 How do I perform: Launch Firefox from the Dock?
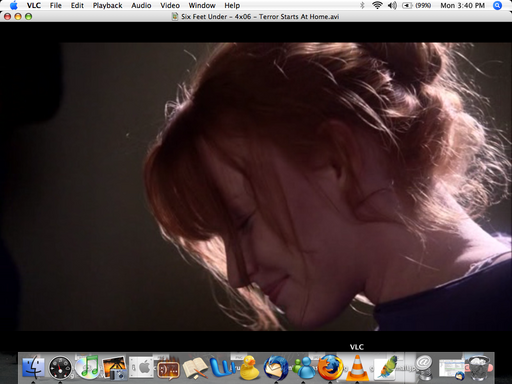tap(330, 368)
